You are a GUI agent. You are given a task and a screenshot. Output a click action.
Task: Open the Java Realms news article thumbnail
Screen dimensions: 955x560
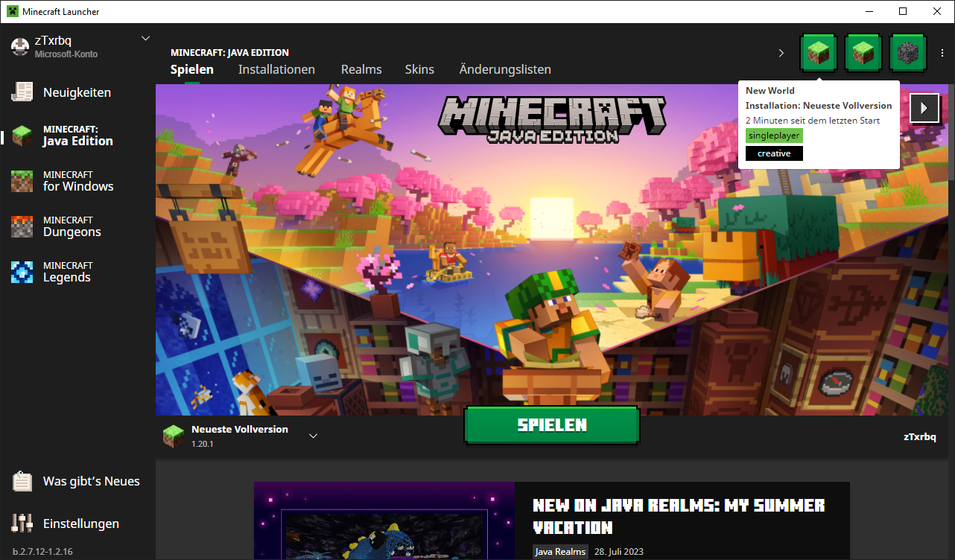[x=384, y=521]
